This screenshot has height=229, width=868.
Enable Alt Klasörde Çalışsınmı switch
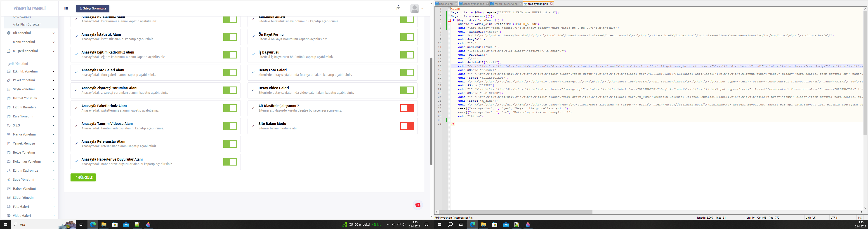click(407, 108)
